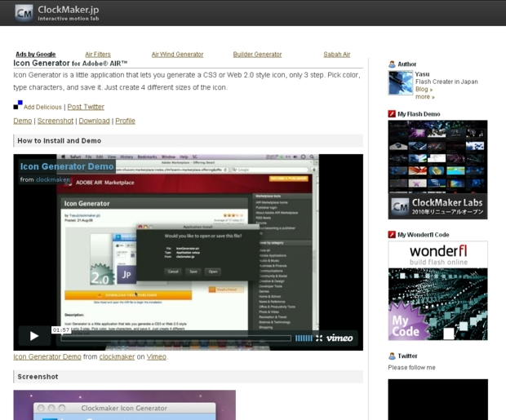Play the Vimeo video
This screenshot has width=506, height=420.
[34, 336]
